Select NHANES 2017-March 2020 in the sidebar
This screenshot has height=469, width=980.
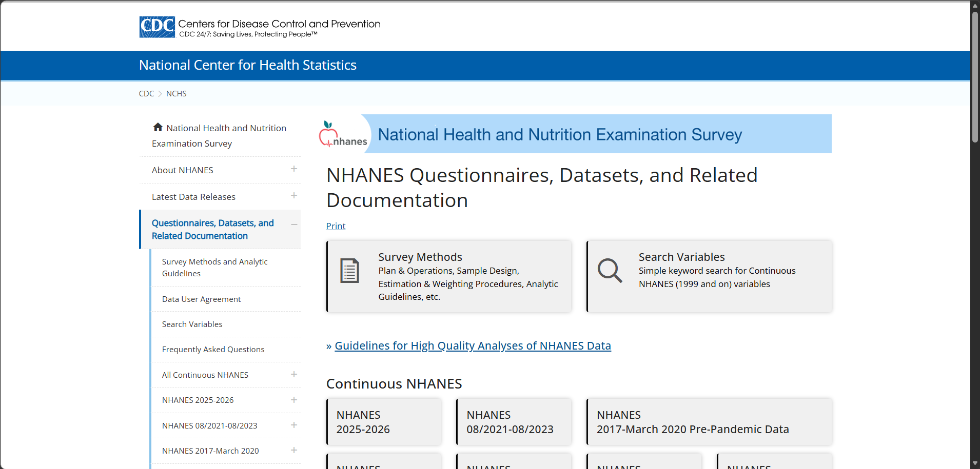click(x=210, y=451)
